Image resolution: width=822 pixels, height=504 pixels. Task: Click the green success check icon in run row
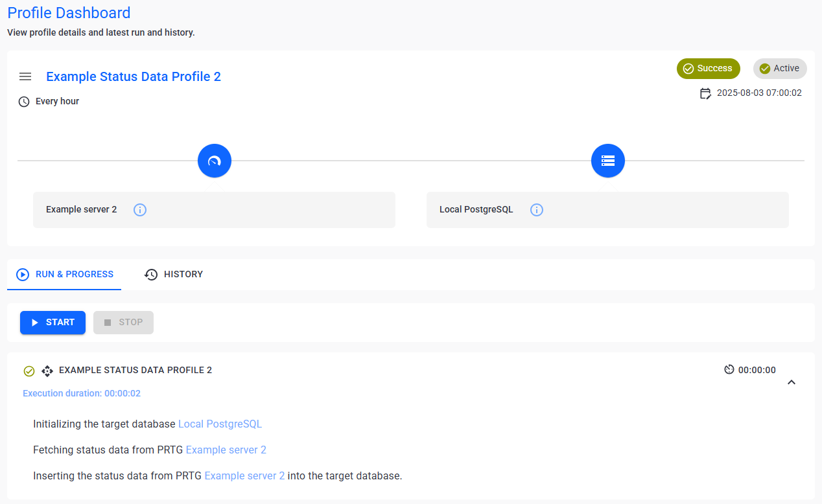[x=29, y=371]
